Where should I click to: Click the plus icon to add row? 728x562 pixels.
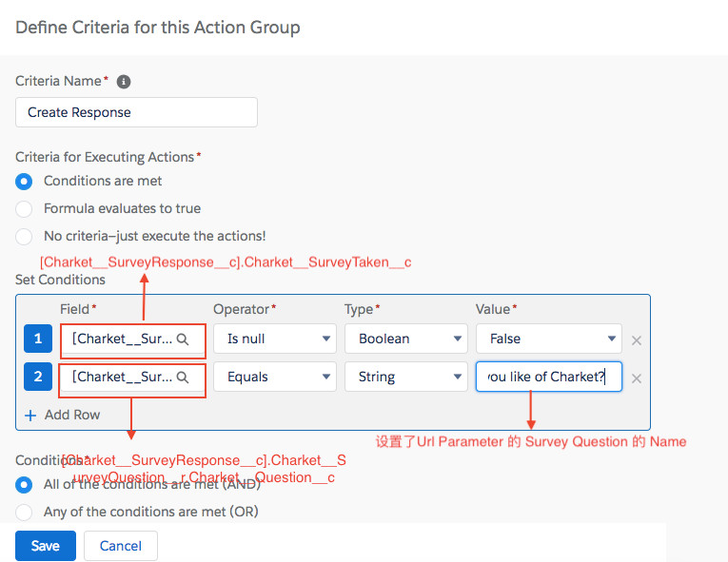[30, 415]
